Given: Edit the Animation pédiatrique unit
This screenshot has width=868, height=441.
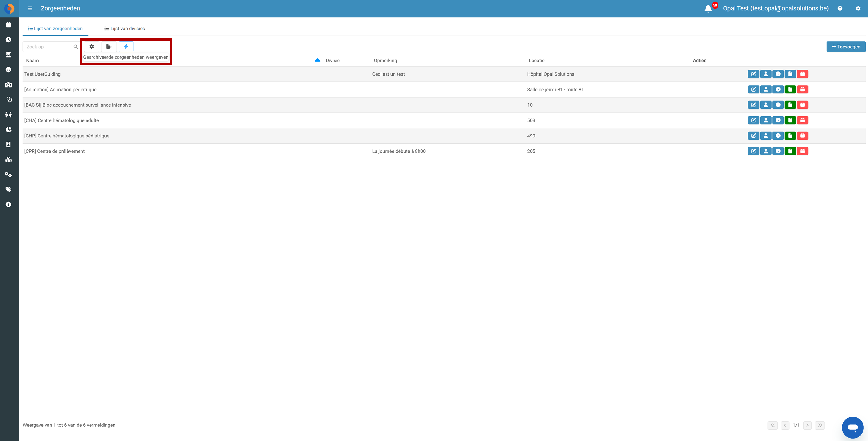Looking at the screenshot, I should pos(753,90).
